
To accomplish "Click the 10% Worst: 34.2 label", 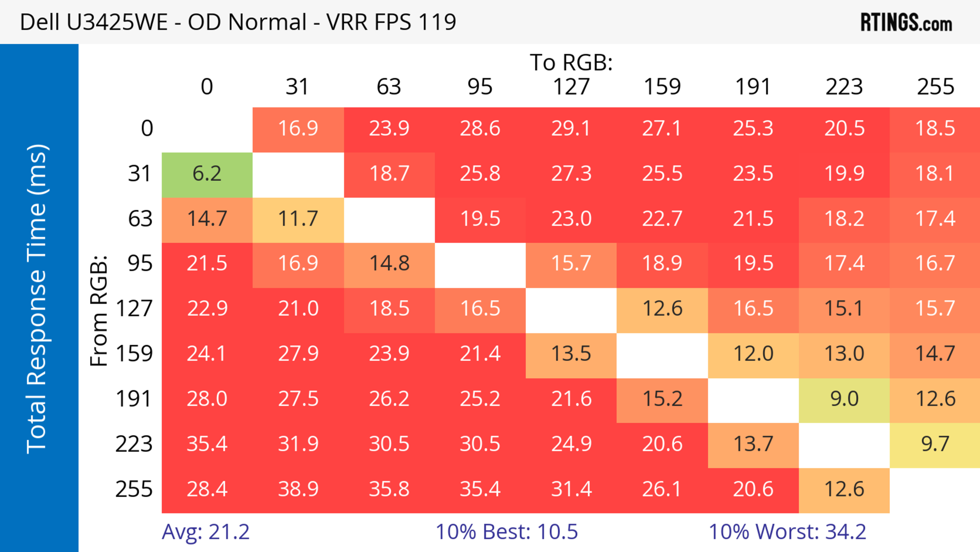I will (787, 532).
